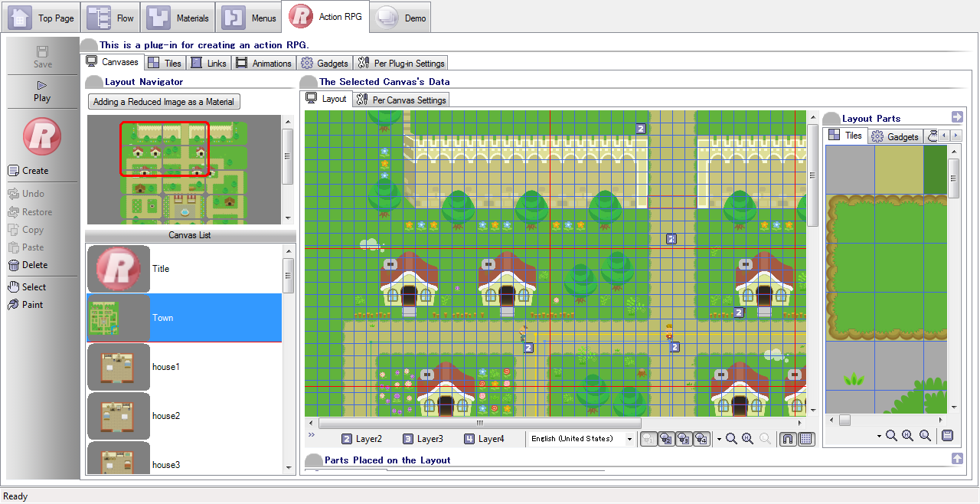Click Layout Parts magnifier icon marked H
Viewport: 980px width, 504px height.
(x=908, y=436)
